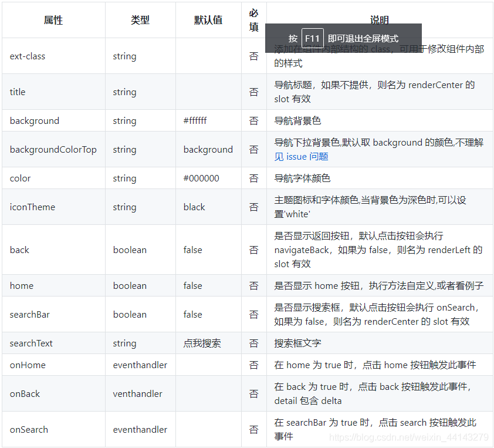The image size is (494, 448).
Task: Select the '#000000' default value
Action: point(201,178)
